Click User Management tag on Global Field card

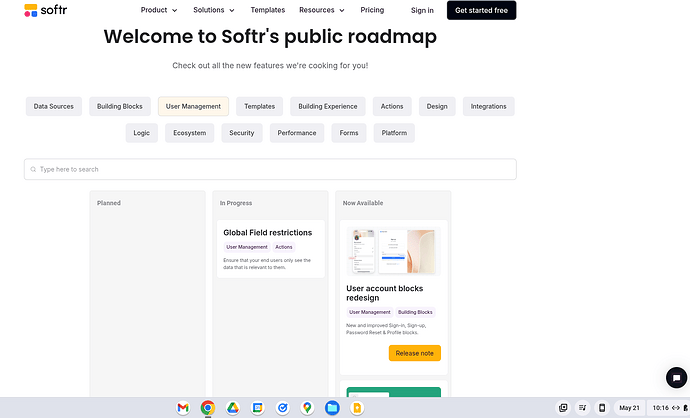pyautogui.click(x=247, y=247)
